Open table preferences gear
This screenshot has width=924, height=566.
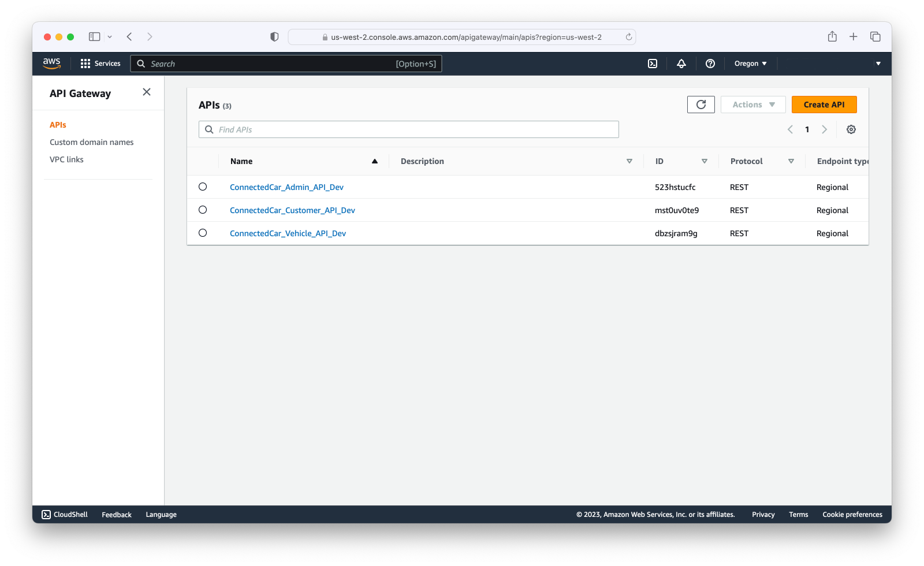click(x=851, y=129)
